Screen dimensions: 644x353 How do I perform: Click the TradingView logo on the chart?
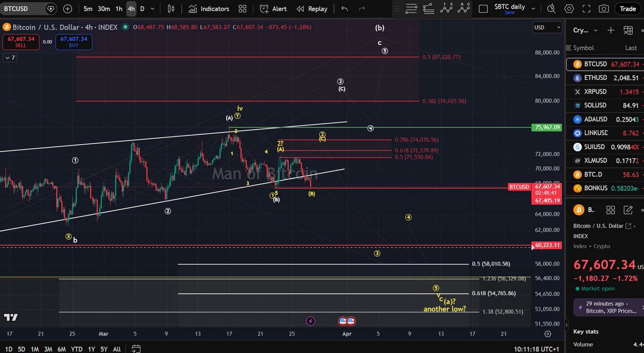pyautogui.click(x=11, y=318)
